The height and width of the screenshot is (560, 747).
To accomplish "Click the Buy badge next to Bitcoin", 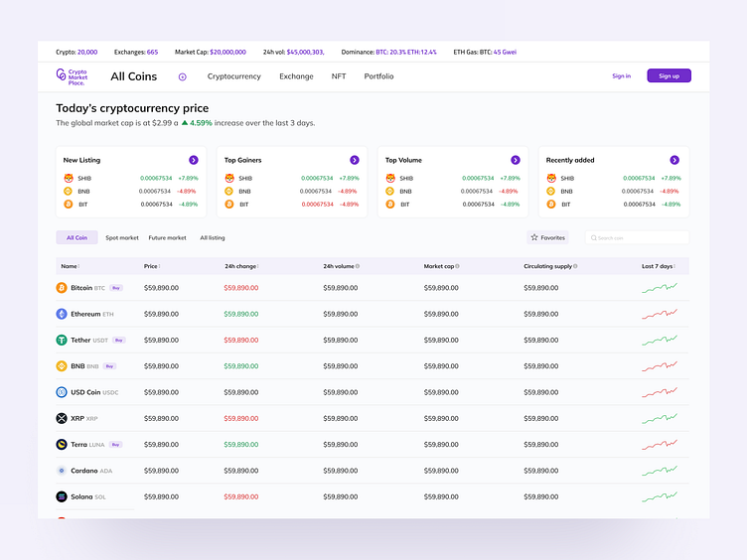I will [x=116, y=288].
